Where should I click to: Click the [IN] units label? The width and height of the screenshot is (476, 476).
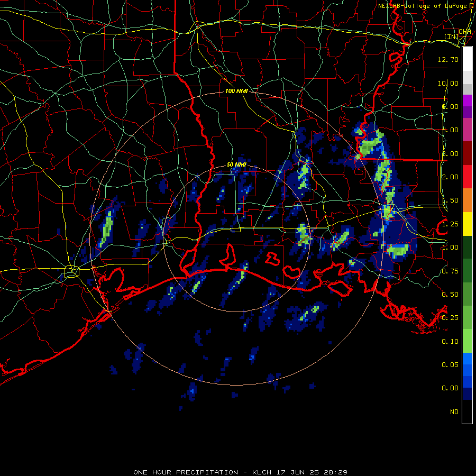click(x=452, y=36)
